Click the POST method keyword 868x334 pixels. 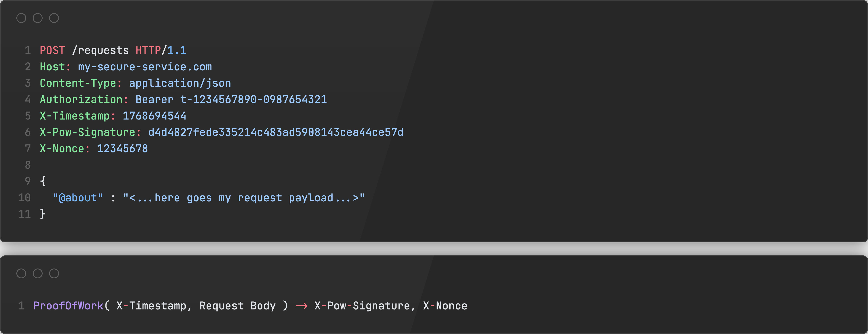tap(52, 51)
